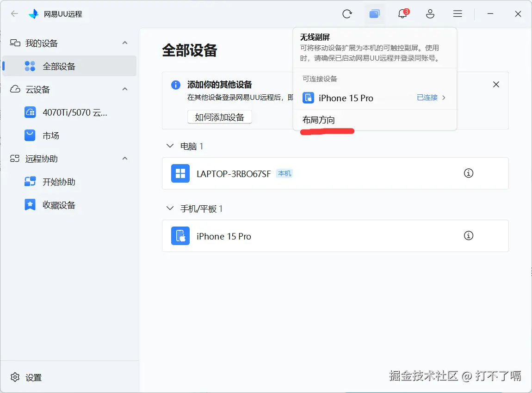Click the 无线副屏 popup title
The height and width of the screenshot is (393, 532).
tap(315, 37)
